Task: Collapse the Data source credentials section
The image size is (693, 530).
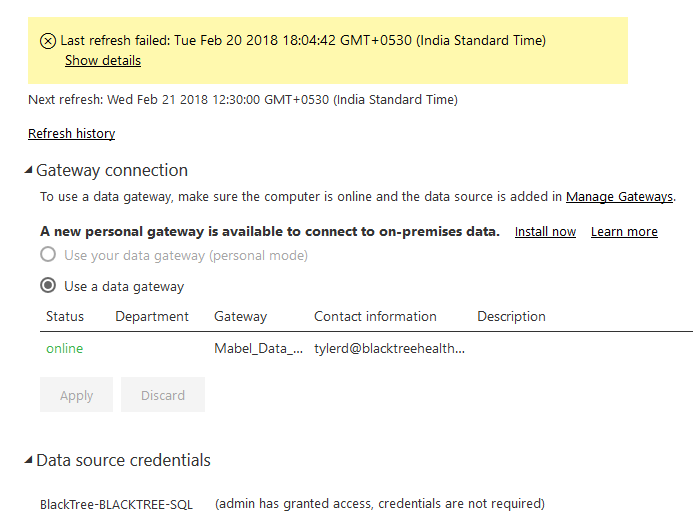Action: tap(29, 460)
